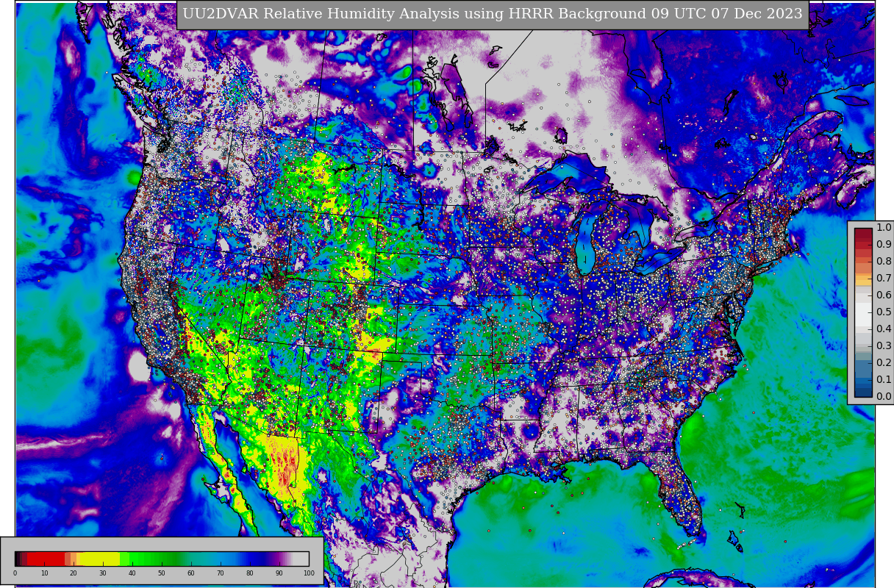
Task: Click the '100' label on bottom colorbar
Action: click(309, 573)
